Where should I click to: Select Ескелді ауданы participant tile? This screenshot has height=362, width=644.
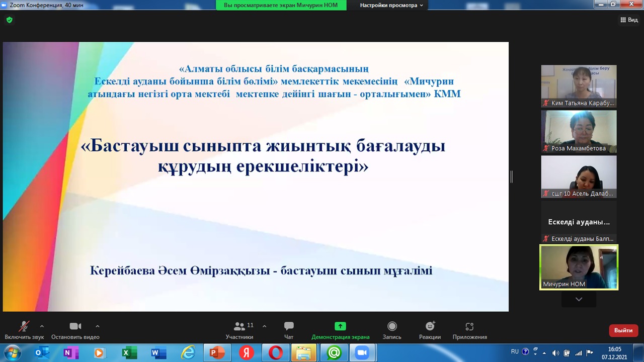pos(579,222)
